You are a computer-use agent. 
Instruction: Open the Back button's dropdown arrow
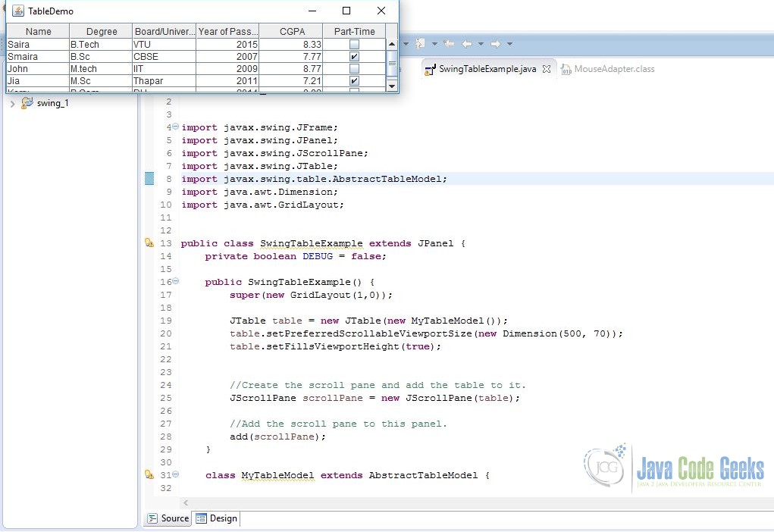(x=480, y=43)
